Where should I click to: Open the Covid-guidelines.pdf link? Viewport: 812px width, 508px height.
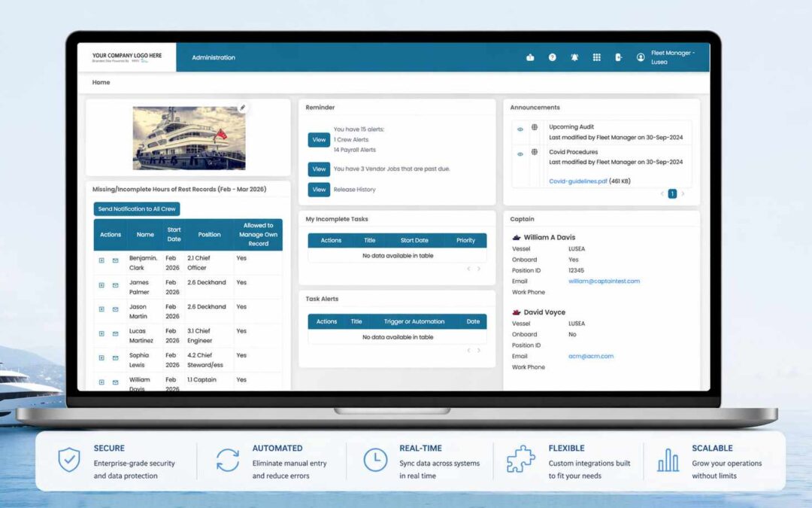[x=577, y=181]
